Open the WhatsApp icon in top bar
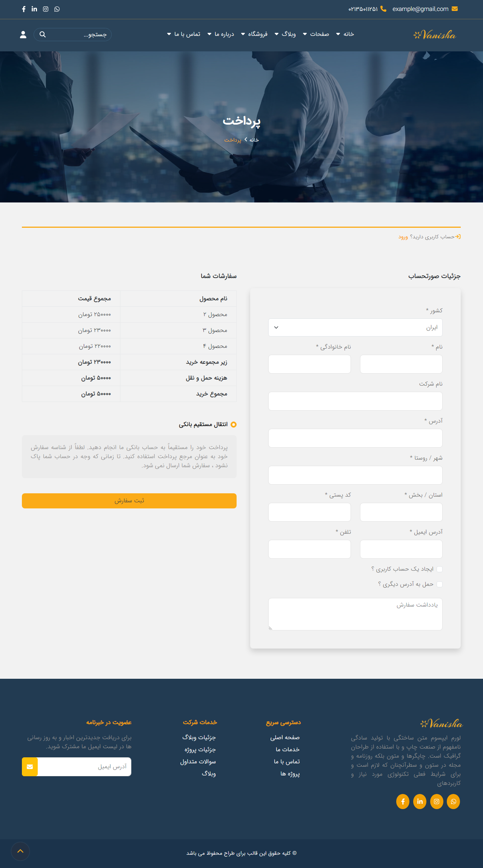This screenshot has width=483, height=868. [x=57, y=9]
